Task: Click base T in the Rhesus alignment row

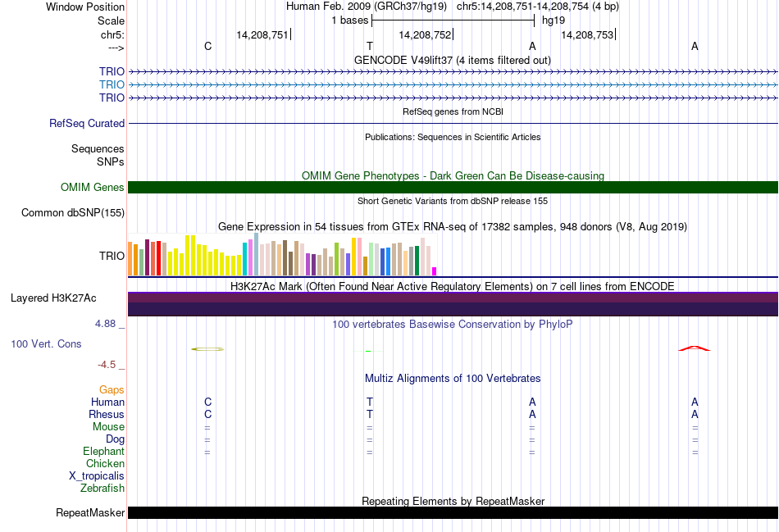Action: (370, 414)
